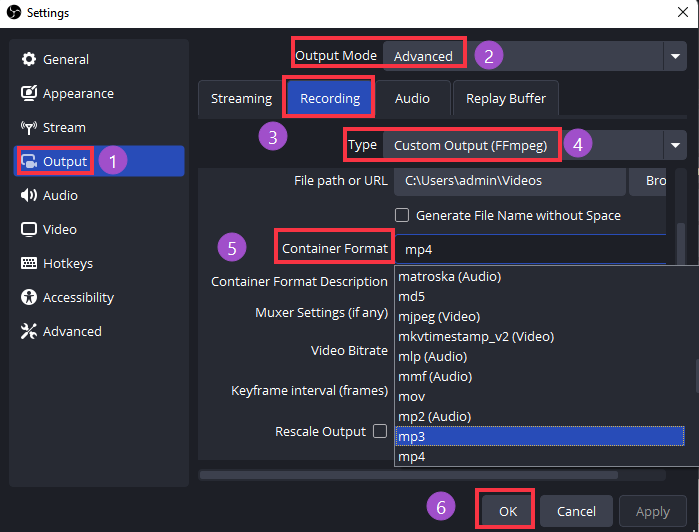Viewport: 699px width, 532px height.
Task: Open Hotkeys settings section
Action: coord(99,263)
